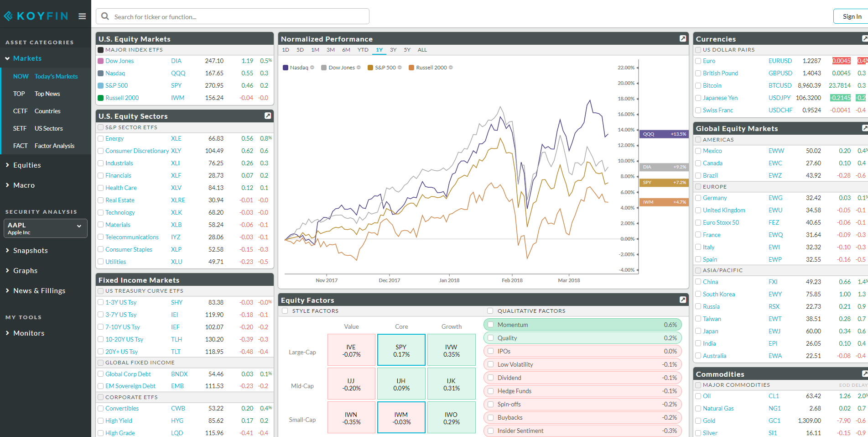Open the Japanese Yen currency link
Image resolution: width=868 pixels, height=437 pixels.
pos(720,98)
